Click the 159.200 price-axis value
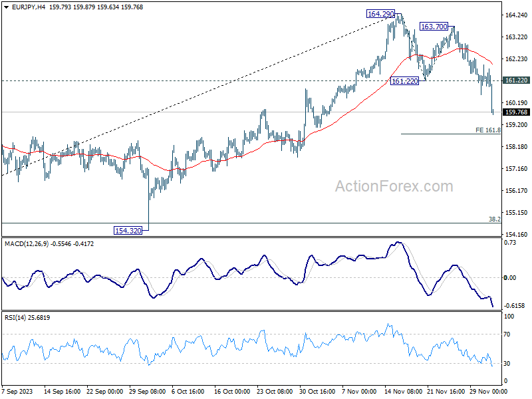This screenshot has width=532, height=399. 517,125
